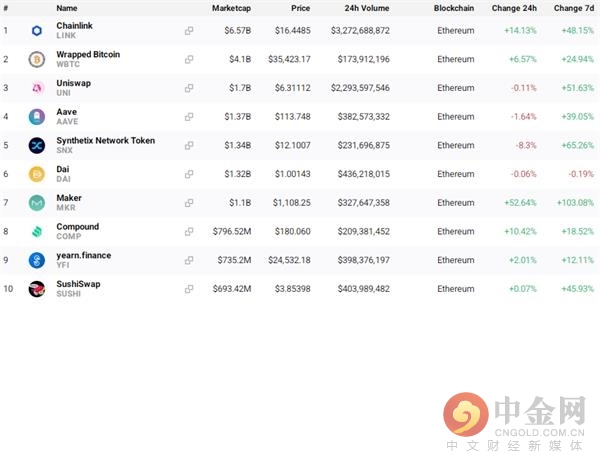
Task: Sort by the Change 7d column header
Action: [574, 8]
